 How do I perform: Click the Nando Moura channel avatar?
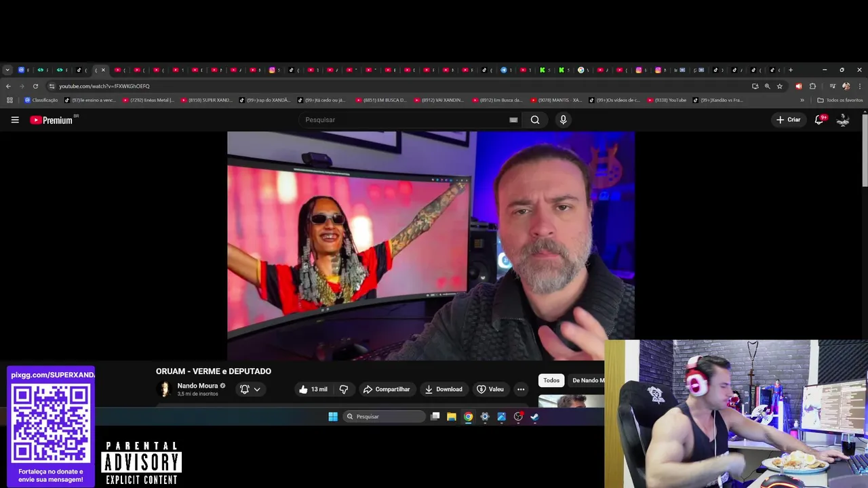point(164,389)
